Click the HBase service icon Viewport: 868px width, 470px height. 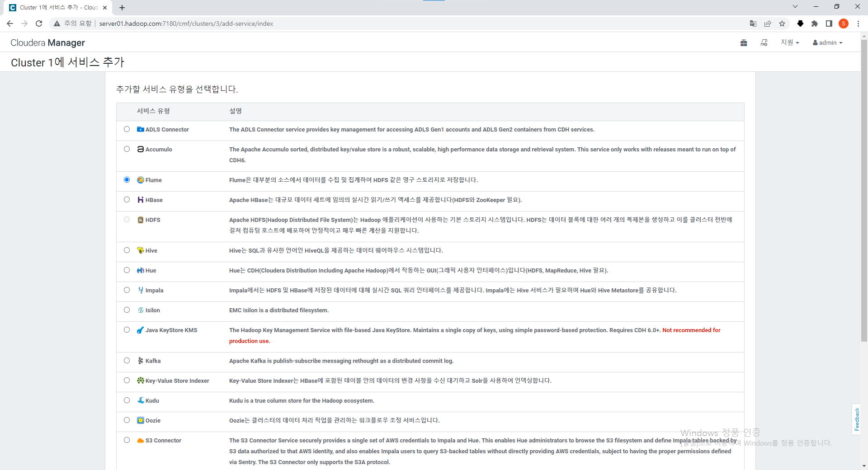(141, 200)
